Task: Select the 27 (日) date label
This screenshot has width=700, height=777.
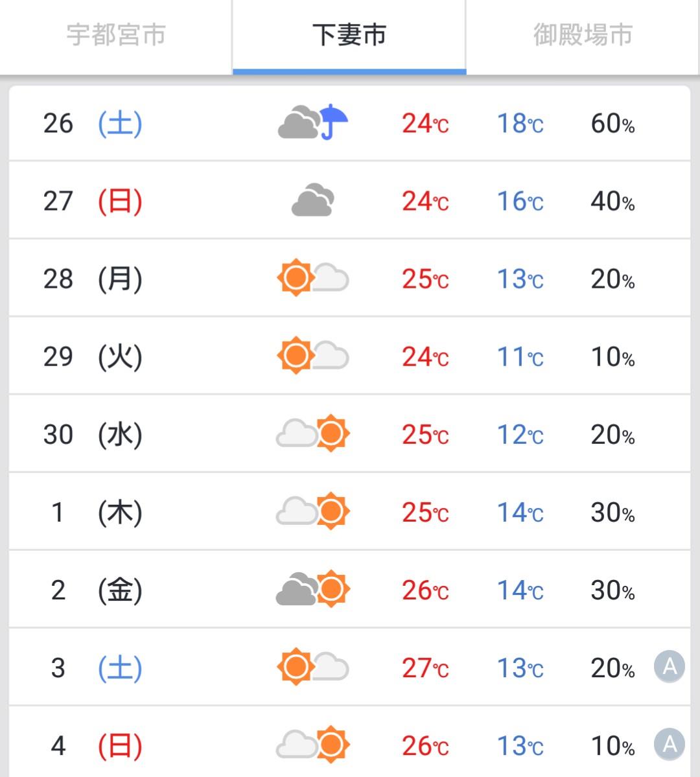Action: [x=93, y=201]
